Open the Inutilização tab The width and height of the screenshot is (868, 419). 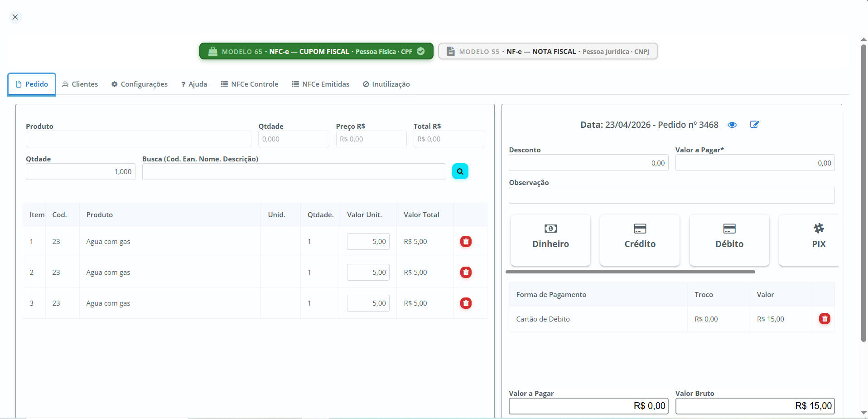pos(386,84)
